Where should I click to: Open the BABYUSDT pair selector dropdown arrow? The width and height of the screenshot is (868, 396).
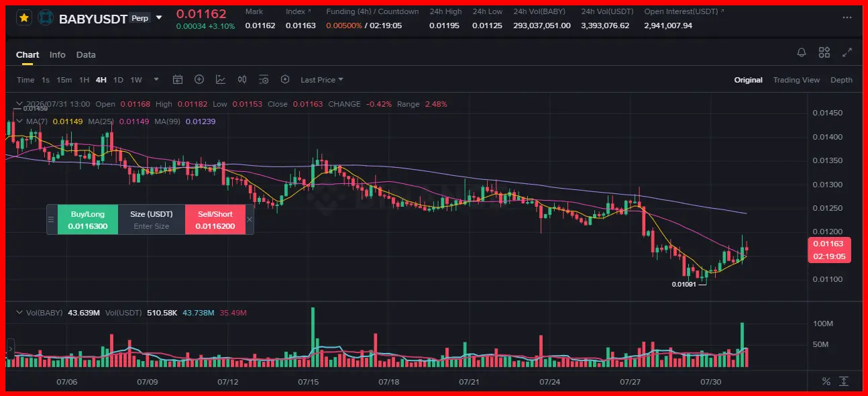coord(159,17)
